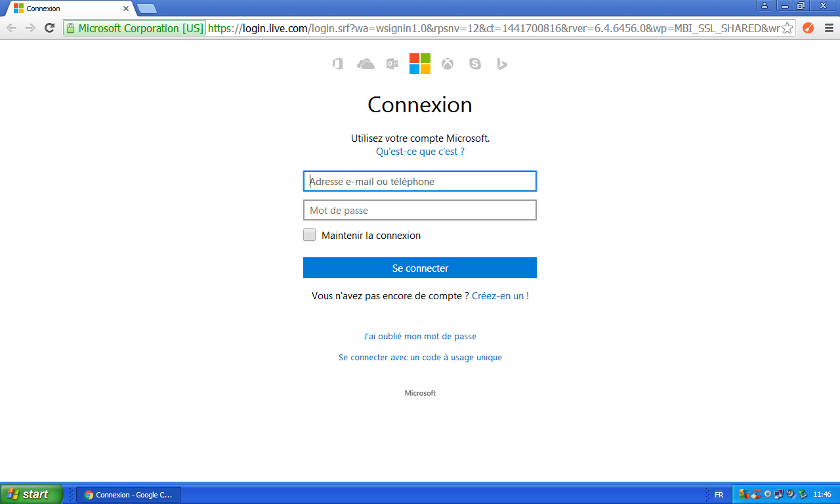Click J'ai oublié mon mot de passe
Image resolution: width=840 pixels, height=504 pixels.
[x=420, y=336]
